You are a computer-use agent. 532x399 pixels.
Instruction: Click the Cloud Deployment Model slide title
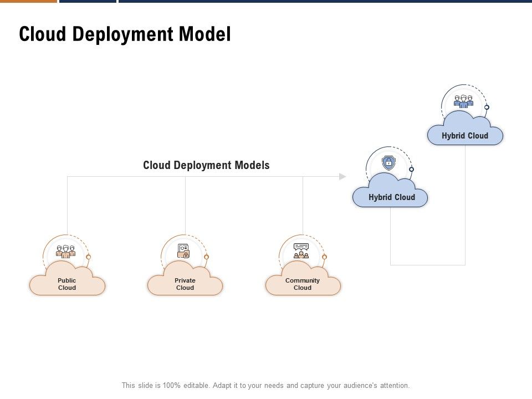pos(125,34)
